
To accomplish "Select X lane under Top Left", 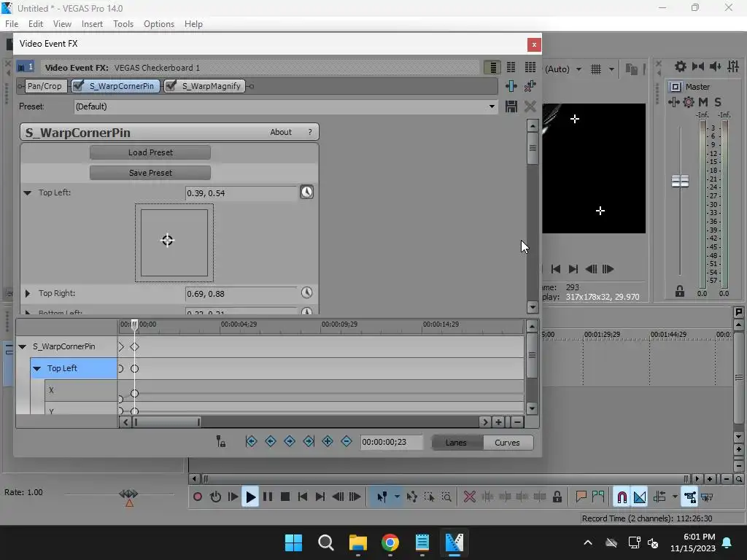I will pos(81,391).
